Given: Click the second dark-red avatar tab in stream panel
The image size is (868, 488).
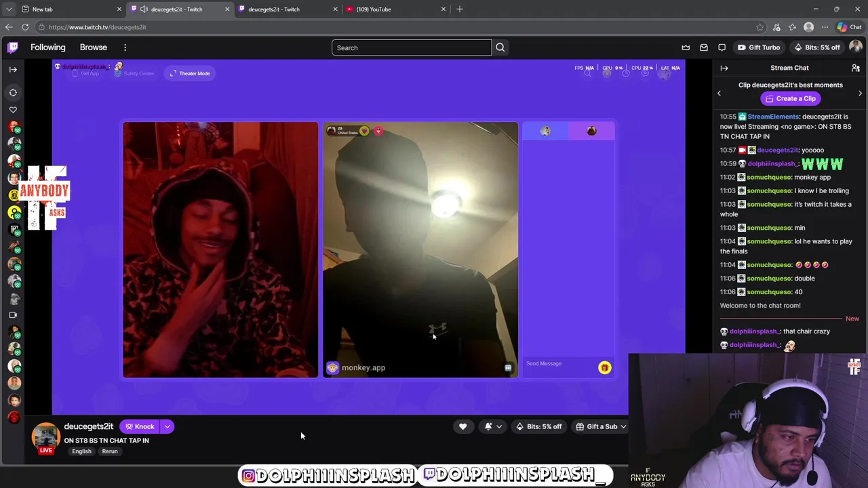Looking at the screenshot, I should point(591,131).
